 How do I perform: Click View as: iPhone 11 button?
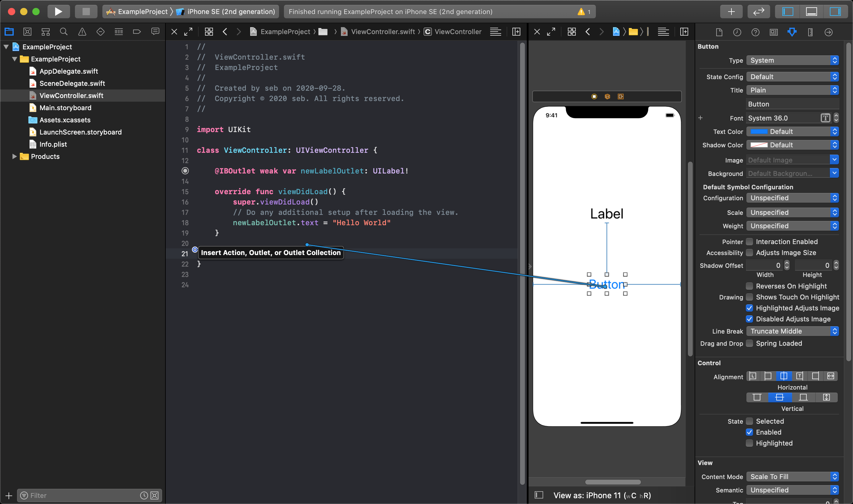[x=602, y=495]
